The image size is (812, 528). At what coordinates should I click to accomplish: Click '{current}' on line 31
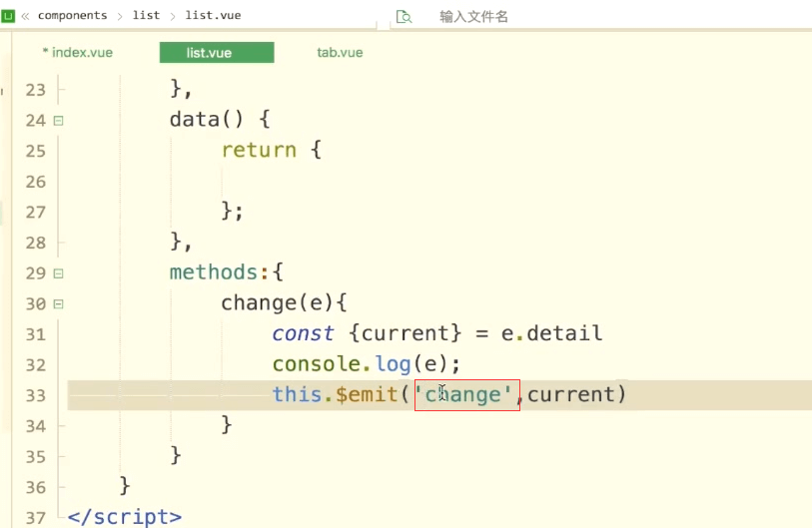pyautogui.click(x=405, y=333)
